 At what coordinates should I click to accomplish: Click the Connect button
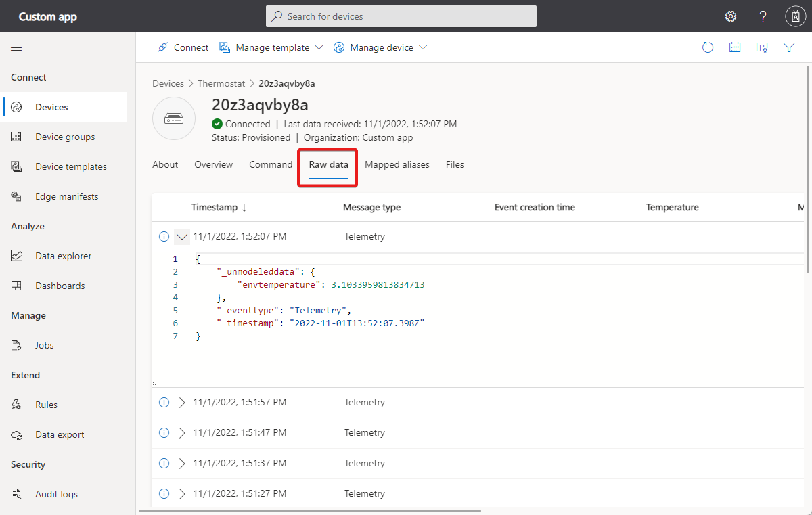pos(183,47)
